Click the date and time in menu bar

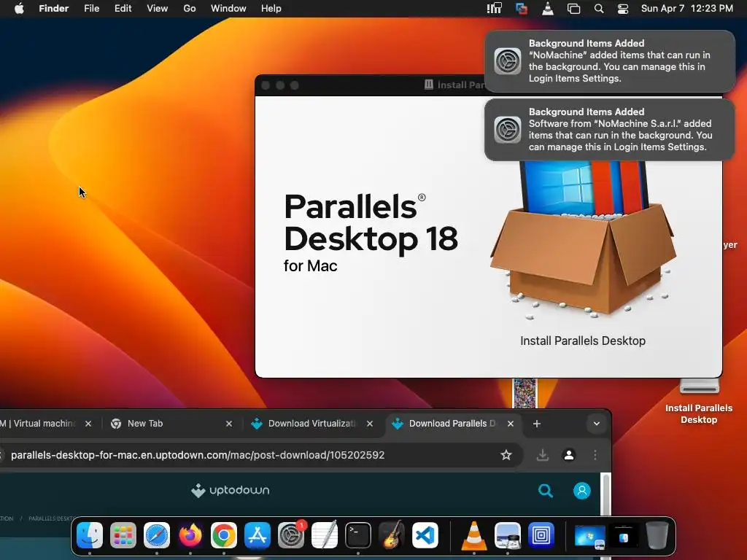click(x=686, y=9)
